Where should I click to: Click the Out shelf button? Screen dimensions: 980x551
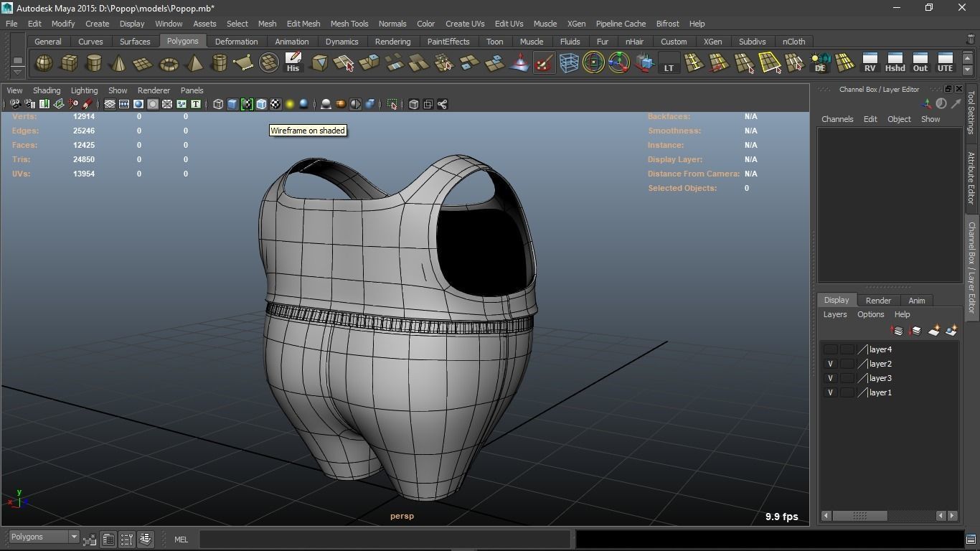[920, 63]
